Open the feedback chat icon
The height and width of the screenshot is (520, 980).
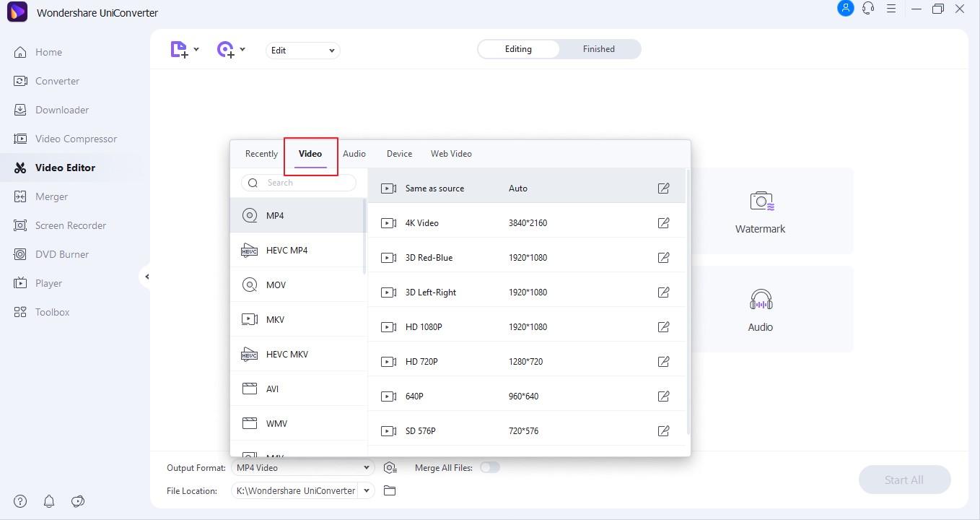[78, 501]
